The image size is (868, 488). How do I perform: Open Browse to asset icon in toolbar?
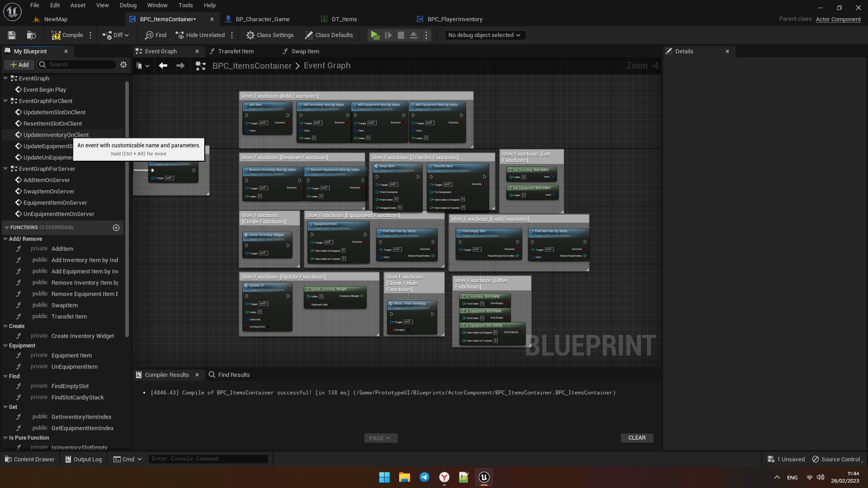pyautogui.click(x=31, y=35)
